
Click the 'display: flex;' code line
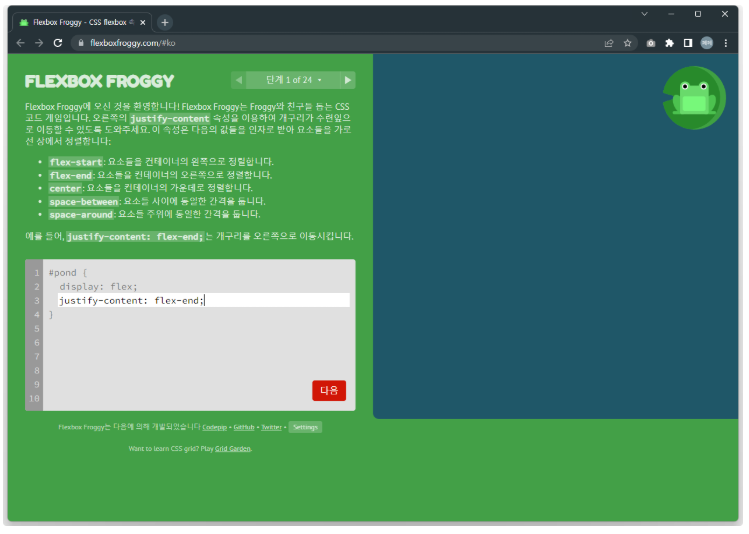98,287
